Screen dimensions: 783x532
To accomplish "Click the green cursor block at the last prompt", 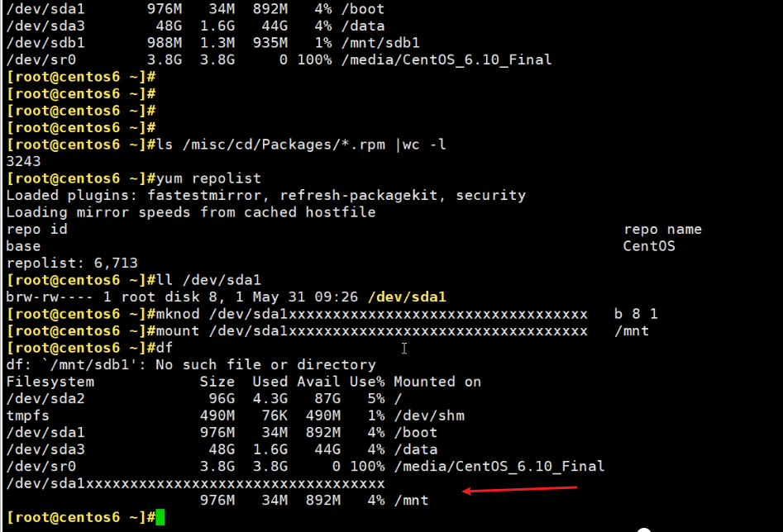I will (x=160, y=517).
